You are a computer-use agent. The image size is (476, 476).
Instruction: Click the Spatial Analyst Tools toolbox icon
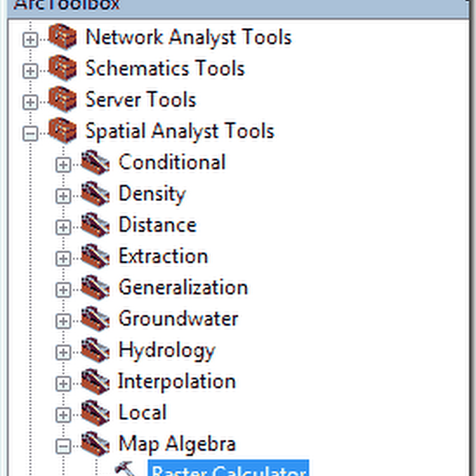62,130
